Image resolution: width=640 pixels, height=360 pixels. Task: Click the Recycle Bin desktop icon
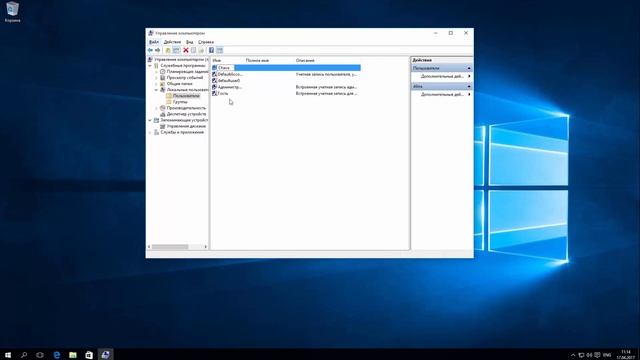[x=13, y=11]
